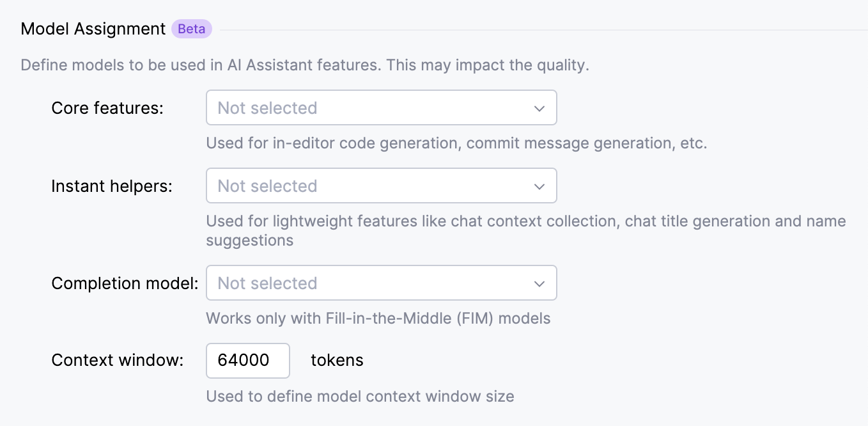Open the Core features model dropdown
Image resolution: width=868 pixels, height=426 pixels.
pos(380,108)
